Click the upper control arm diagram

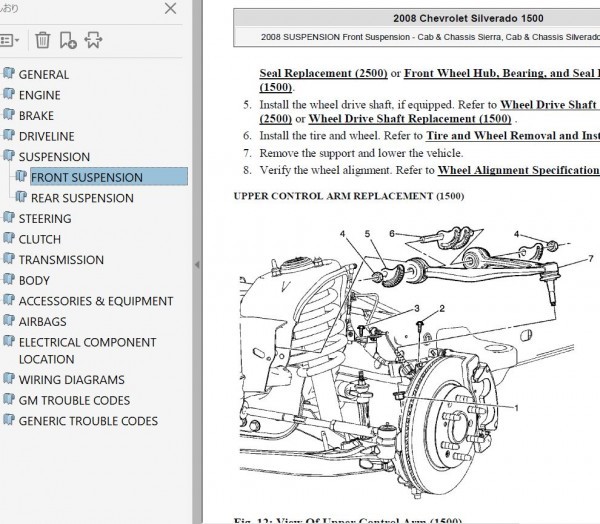[417, 360]
